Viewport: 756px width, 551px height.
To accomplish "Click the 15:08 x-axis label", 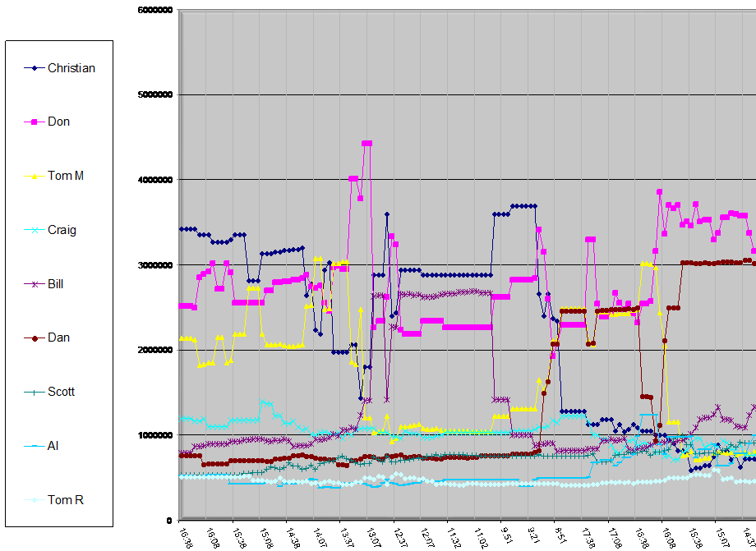I will (266, 538).
